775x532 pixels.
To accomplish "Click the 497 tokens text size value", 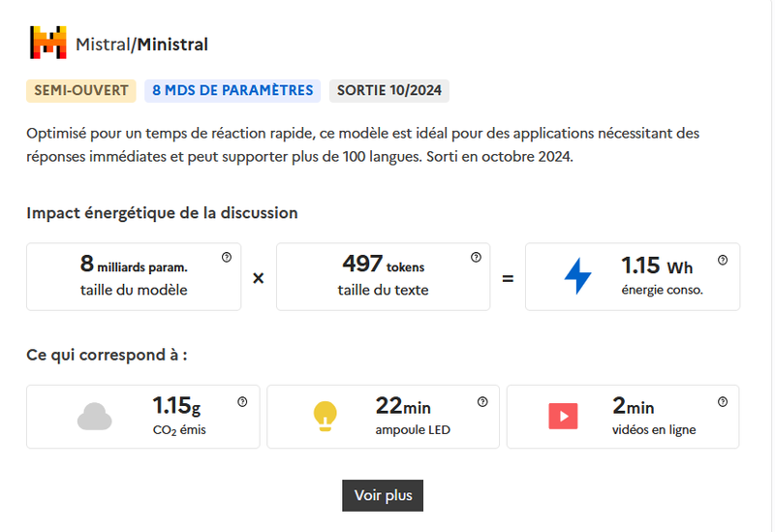I will click(x=383, y=266).
